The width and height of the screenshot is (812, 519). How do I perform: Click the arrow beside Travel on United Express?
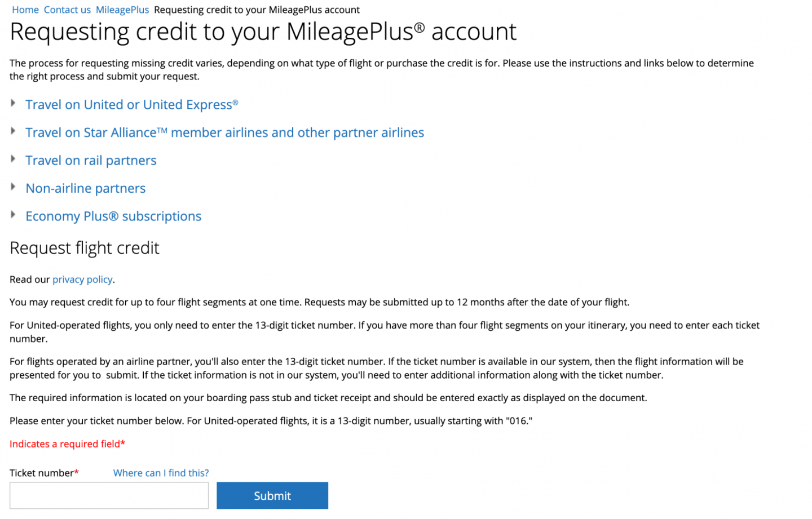[x=13, y=103]
